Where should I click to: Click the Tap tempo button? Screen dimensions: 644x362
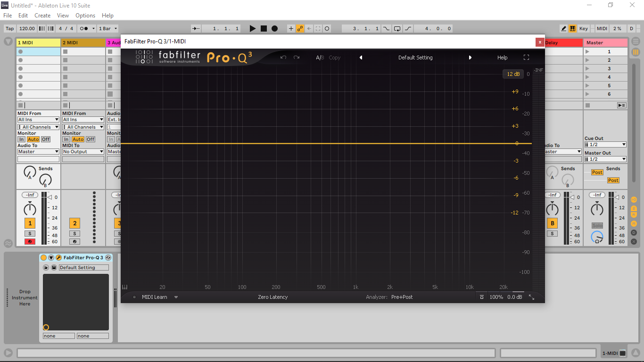point(9,28)
